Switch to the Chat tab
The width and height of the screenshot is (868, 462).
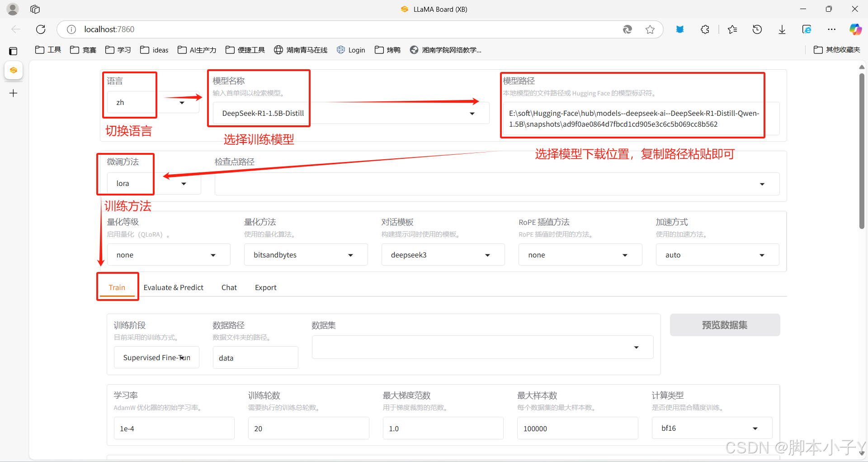coord(229,287)
